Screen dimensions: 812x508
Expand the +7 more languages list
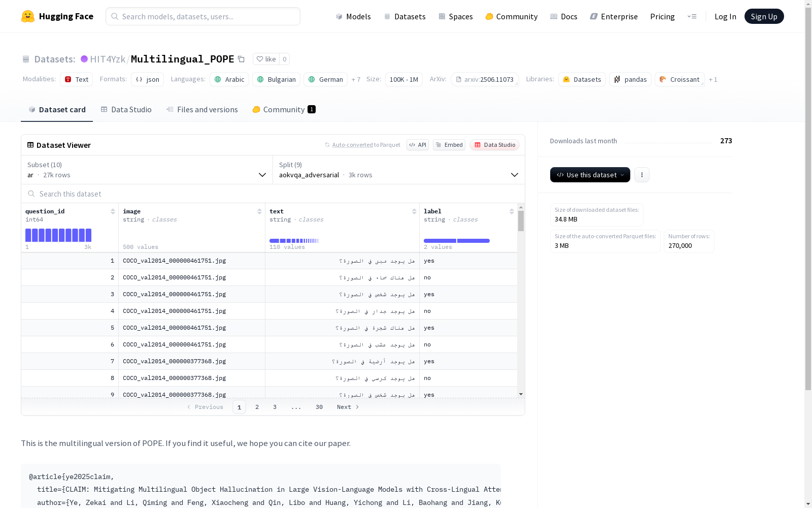tap(356, 79)
